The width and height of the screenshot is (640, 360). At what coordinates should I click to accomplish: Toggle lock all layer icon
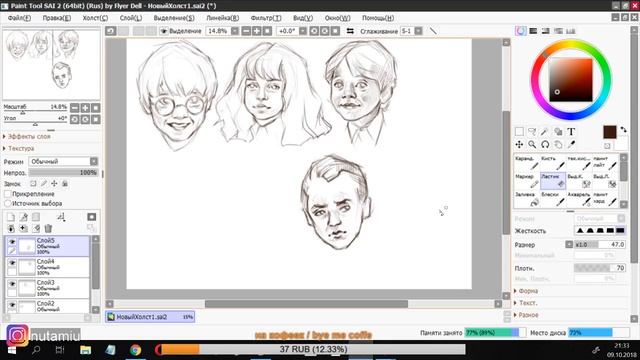pyautogui.click(x=65, y=184)
